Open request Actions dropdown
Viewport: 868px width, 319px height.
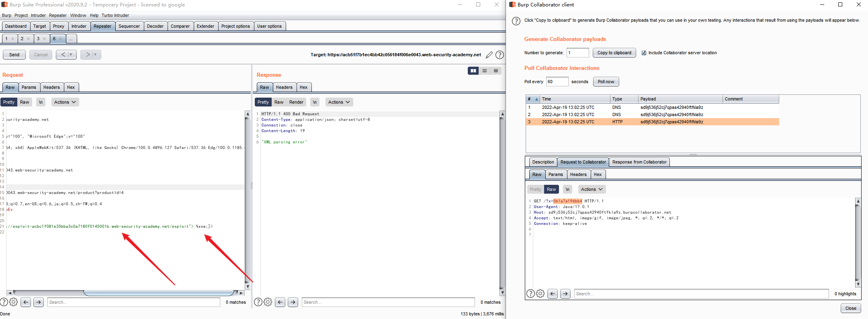click(65, 102)
